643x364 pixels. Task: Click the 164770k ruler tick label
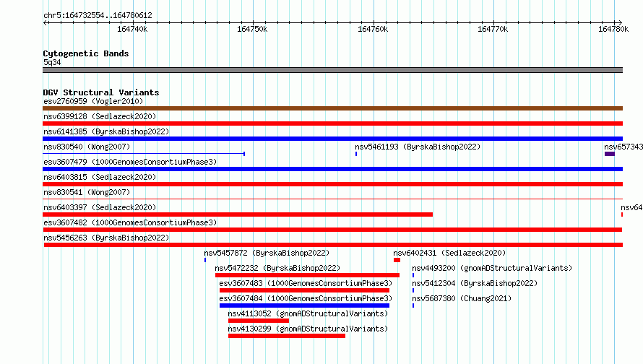(x=493, y=29)
